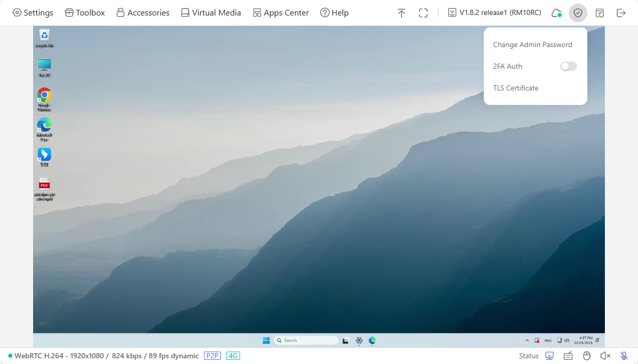
Task: Open the Accessories menu
Action: (x=143, y=12)
